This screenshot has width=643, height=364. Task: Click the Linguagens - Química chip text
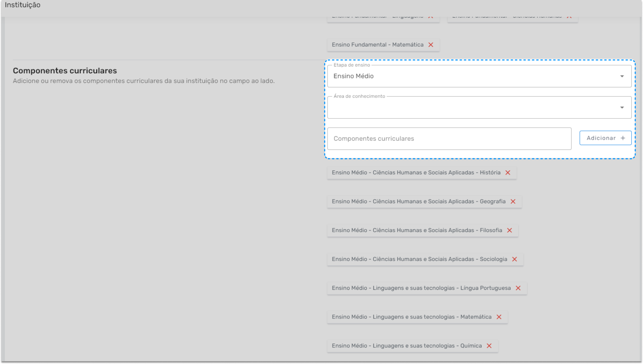(407, 346)
